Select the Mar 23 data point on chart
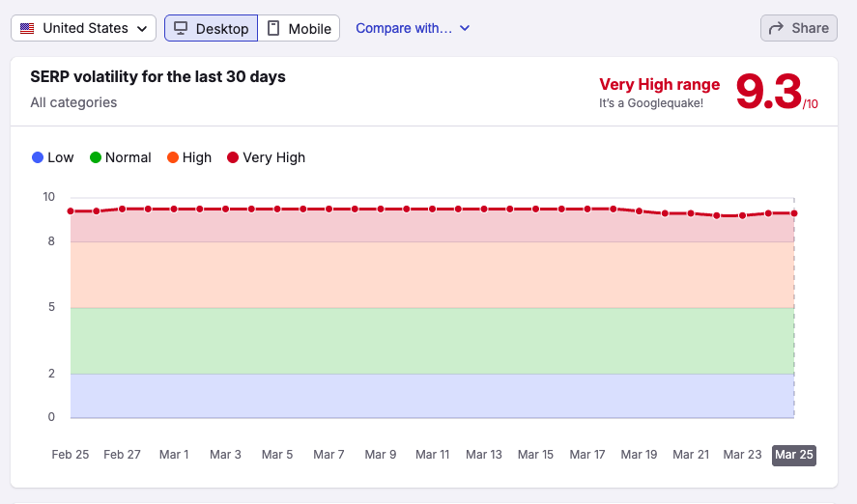 pos(742,215)
